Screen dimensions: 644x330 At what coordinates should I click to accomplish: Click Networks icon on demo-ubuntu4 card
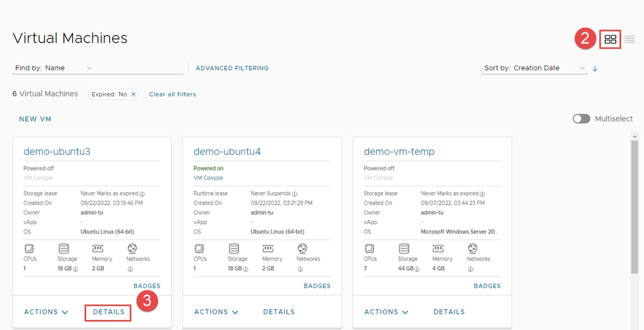click(302, 249)
